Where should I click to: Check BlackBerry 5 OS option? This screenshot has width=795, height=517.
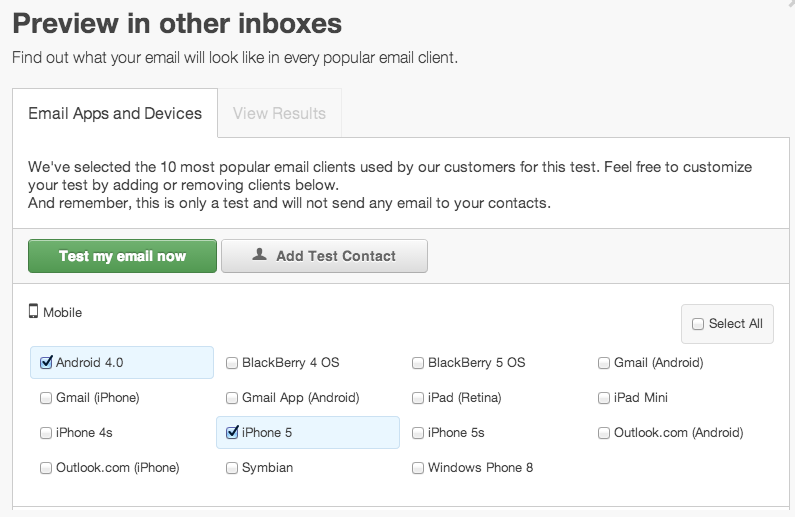(418, 363)
